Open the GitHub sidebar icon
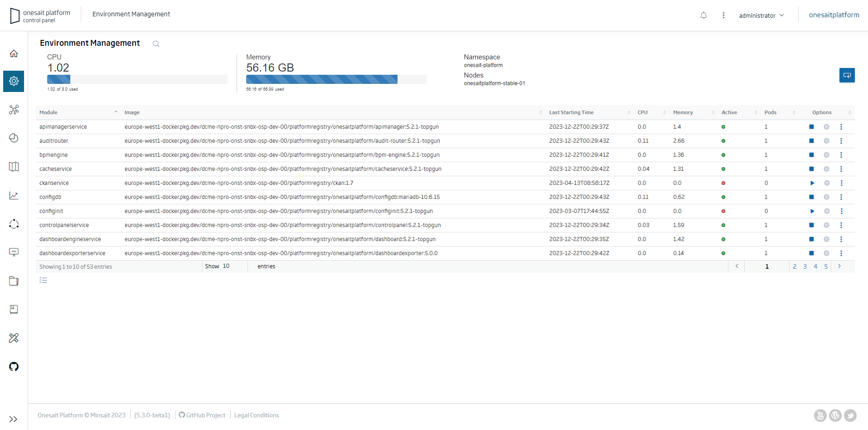868x430 pixels. pyautogui.click(x=14, y=367)
